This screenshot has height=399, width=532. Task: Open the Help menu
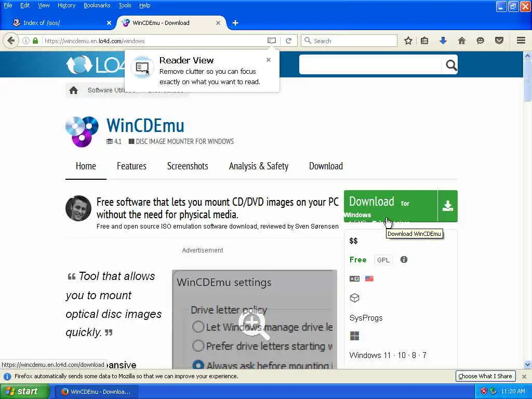pos(145,5)
